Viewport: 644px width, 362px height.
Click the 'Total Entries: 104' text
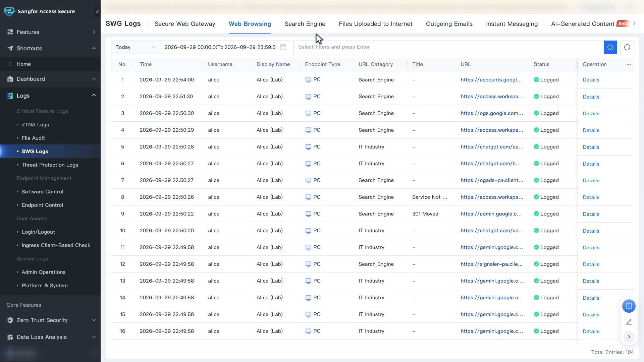612,352
